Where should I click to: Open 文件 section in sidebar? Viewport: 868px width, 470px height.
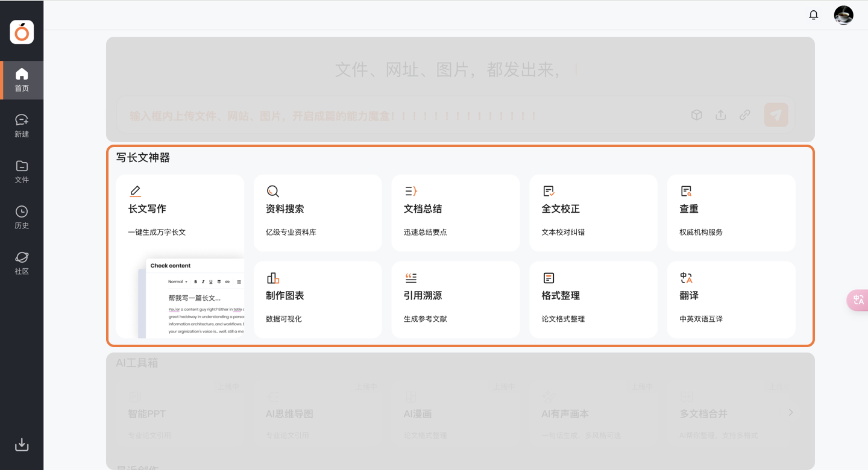point(22,172)
